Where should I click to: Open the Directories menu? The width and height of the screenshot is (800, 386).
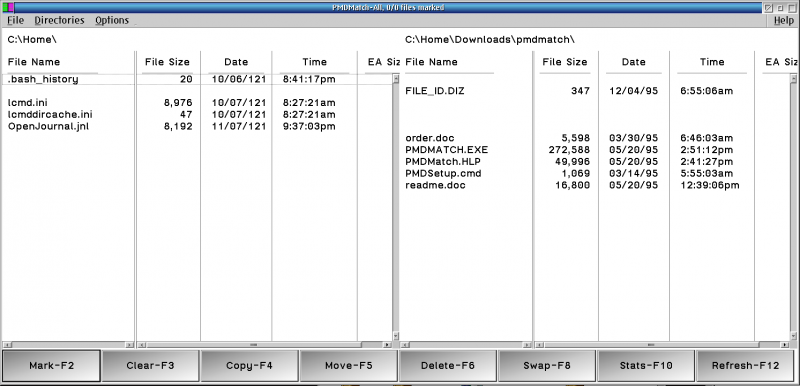[x=59, y=20]
